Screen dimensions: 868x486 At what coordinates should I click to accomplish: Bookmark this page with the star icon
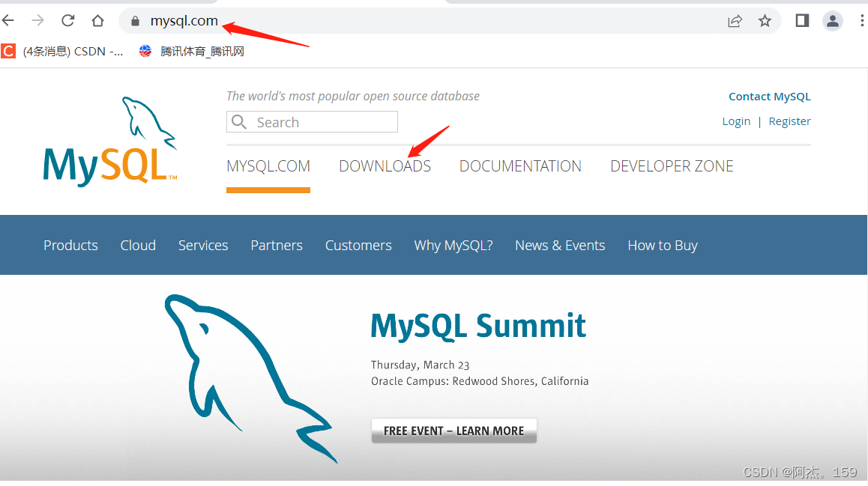[x=765, y=21]
